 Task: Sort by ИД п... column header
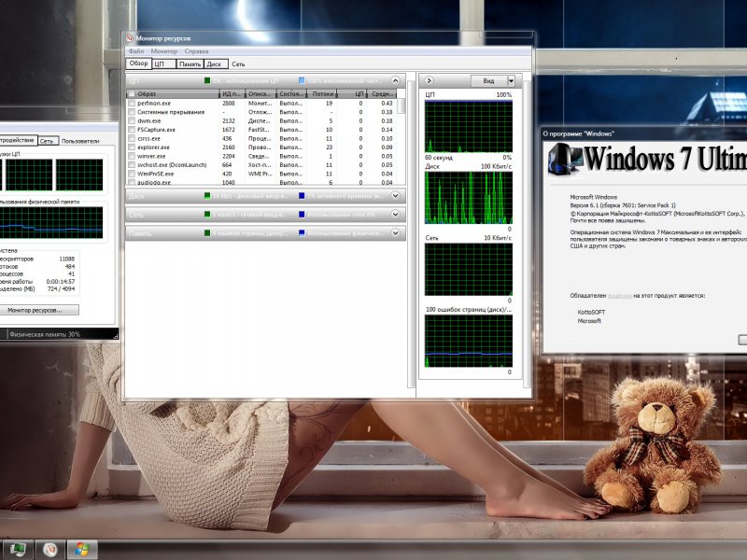(x=232, y=94)
